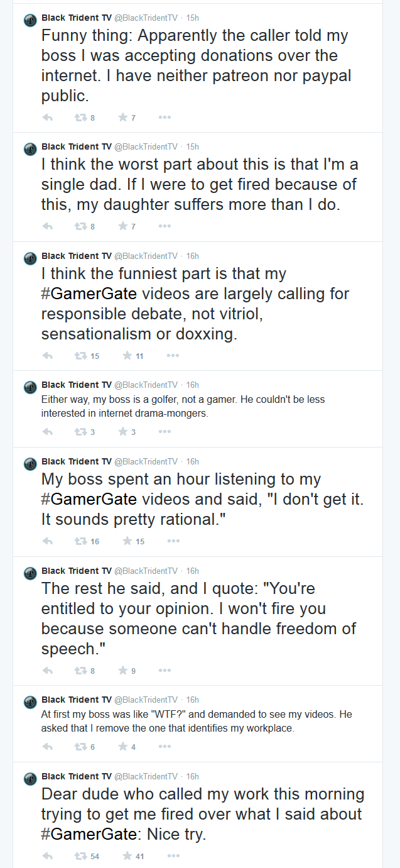Open more menu on 'WTF?' boss tweet
The height and width of the screenshot is (868, 400).
click(x=165, y=747)
